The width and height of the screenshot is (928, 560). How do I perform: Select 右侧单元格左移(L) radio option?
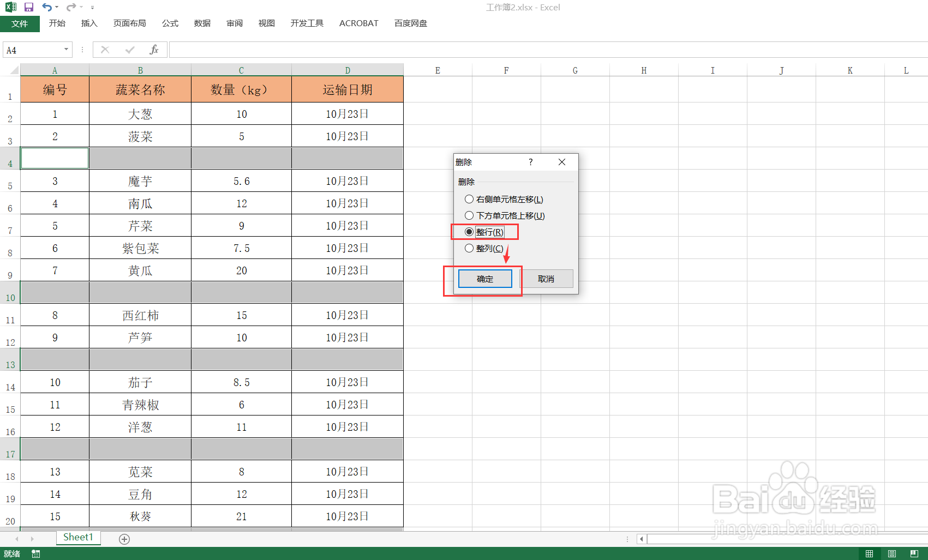click(504, 199)
